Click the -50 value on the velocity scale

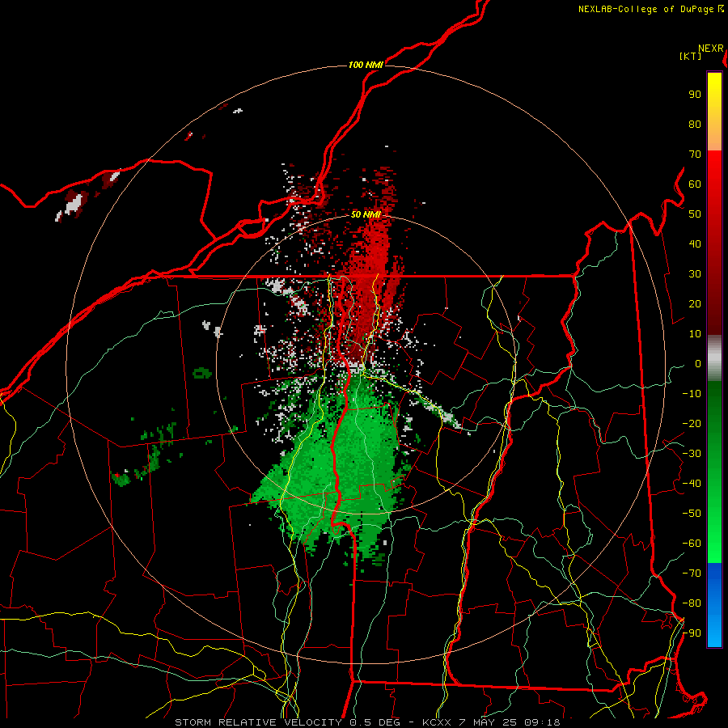pyautogui.click(x=692, y=514)
